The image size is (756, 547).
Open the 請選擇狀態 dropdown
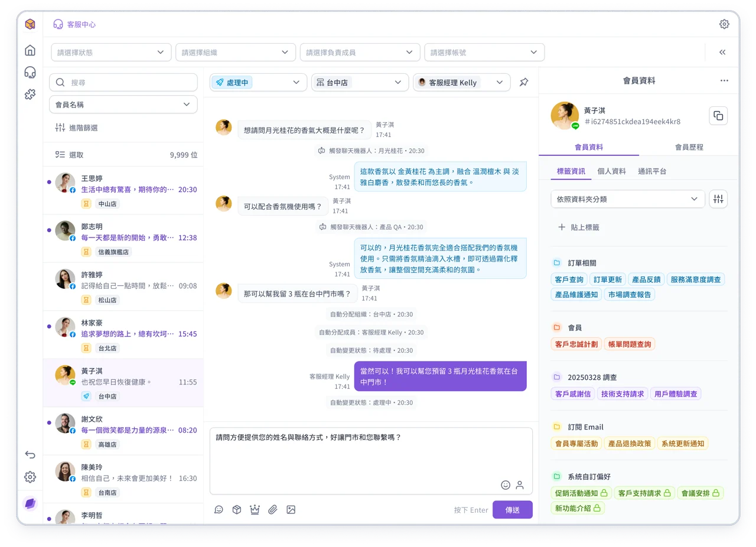111,52
